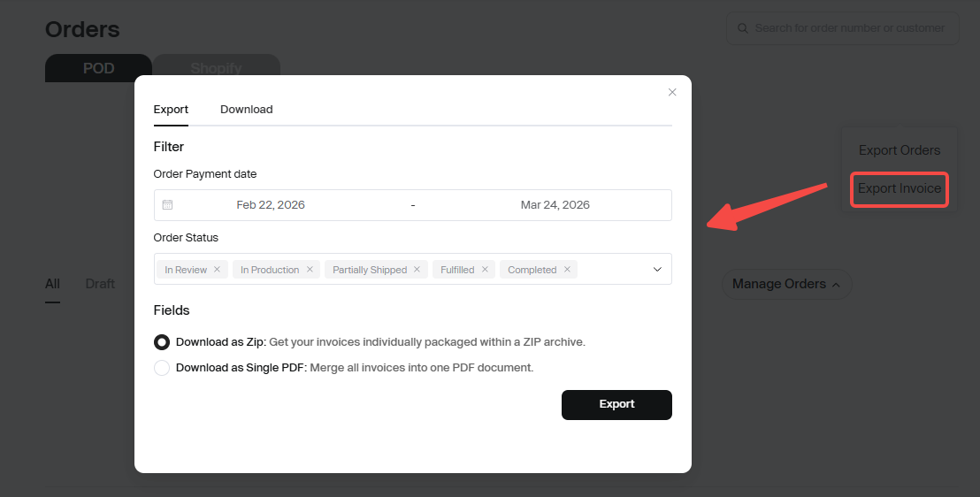Select Download as Zip option

pos(162,342)
